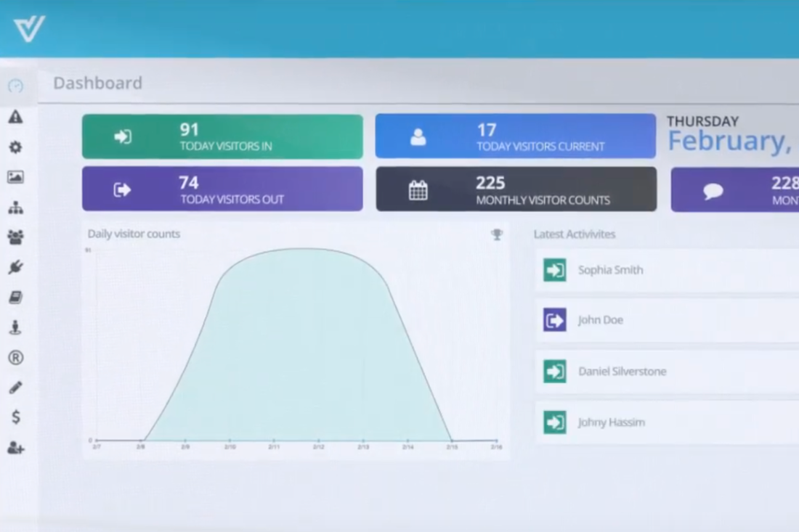The image size is (799, 532).
Task: Click the trophy icon above chart
Action: coord(497,234)
